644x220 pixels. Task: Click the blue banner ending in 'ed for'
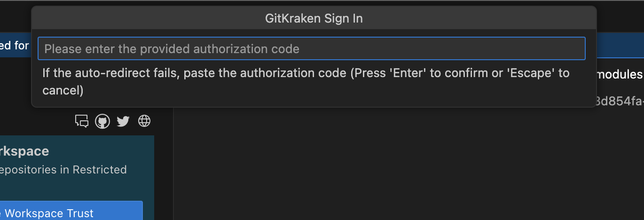(15, 46)
